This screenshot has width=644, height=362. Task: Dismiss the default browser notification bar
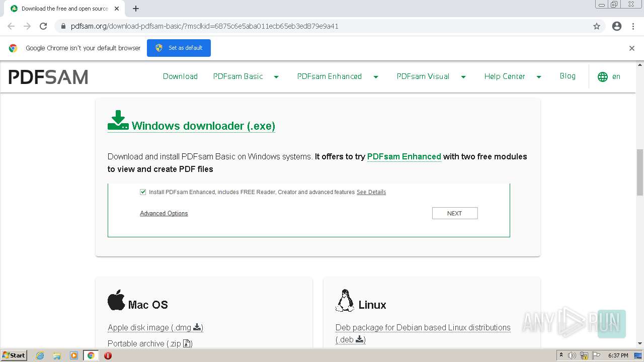(x=632, y=48)
